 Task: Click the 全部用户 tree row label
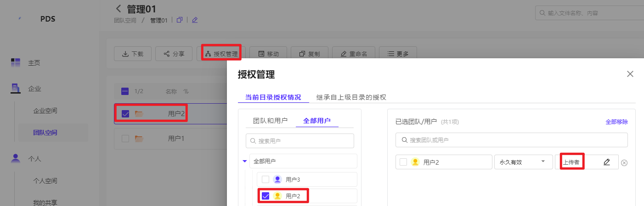[265, 161]
